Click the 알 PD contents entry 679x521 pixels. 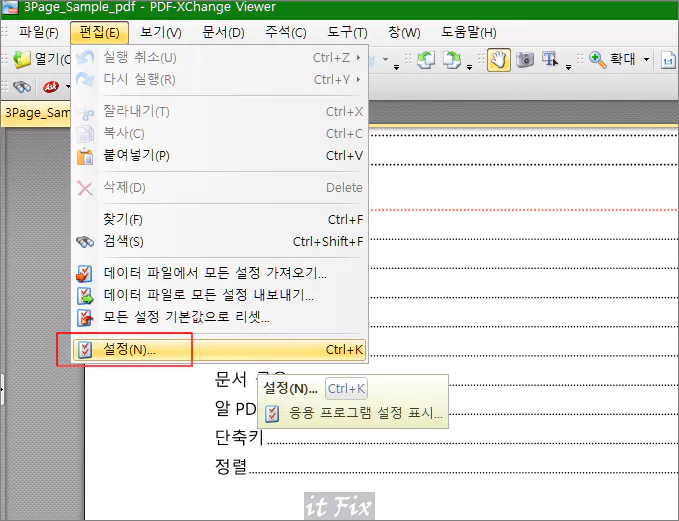coord(236,408)
